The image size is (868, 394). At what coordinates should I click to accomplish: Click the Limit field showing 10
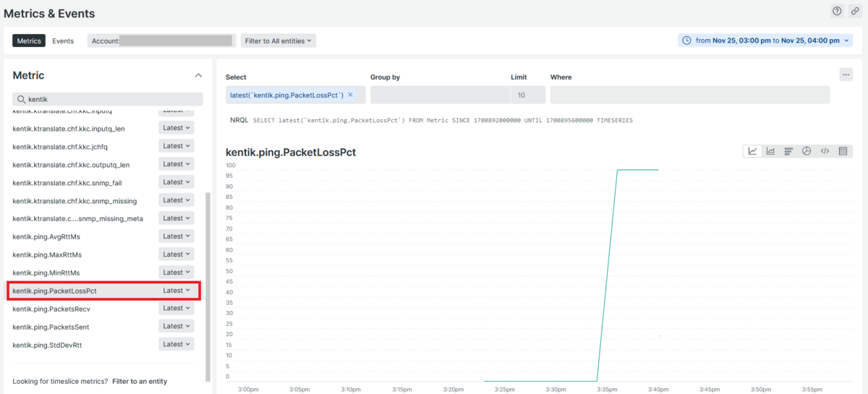(x=527, y=95)
